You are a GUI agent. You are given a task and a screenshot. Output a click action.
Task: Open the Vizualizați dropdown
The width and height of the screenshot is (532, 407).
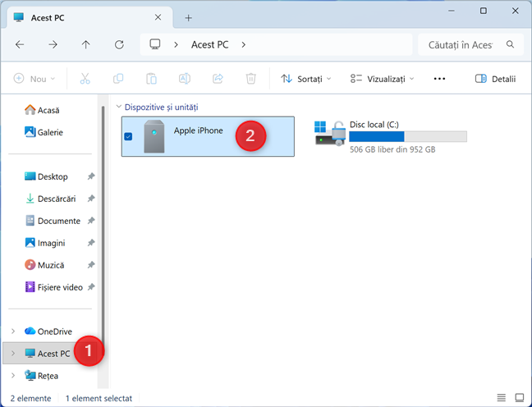(383, 79)
